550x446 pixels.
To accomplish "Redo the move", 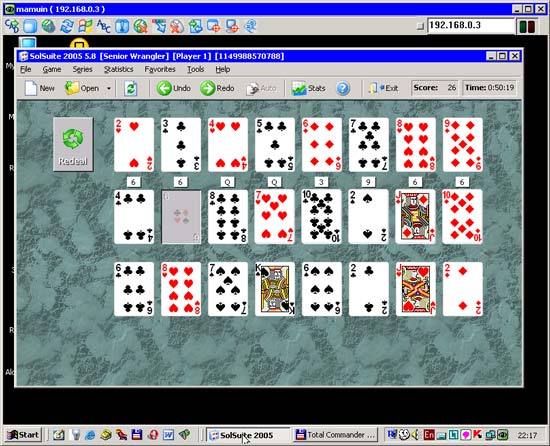I will click(217, 88).
